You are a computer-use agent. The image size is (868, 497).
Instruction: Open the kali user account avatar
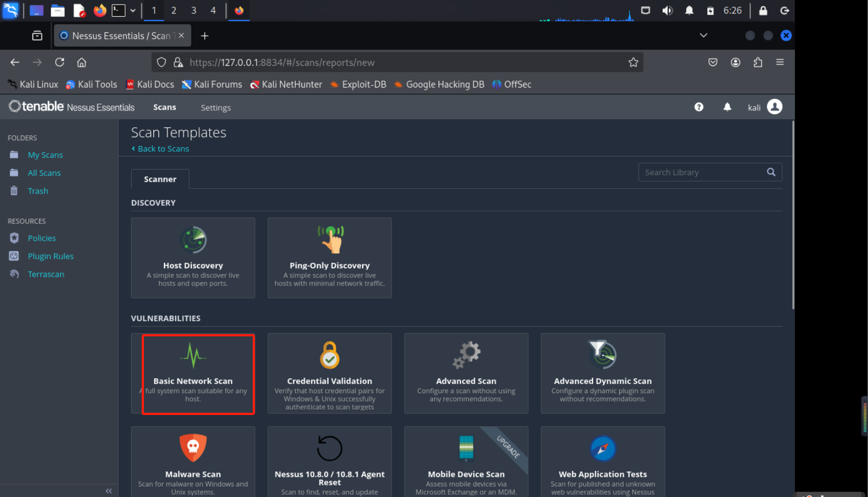coord(775,107)
